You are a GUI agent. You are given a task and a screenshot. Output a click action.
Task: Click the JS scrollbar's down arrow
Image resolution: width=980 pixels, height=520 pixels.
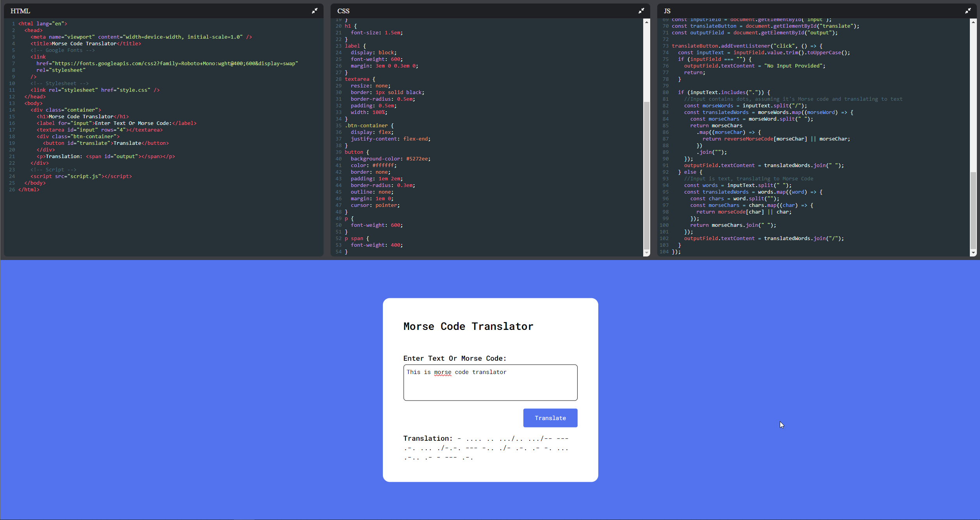pyautogui.click(x=973, y=253)
